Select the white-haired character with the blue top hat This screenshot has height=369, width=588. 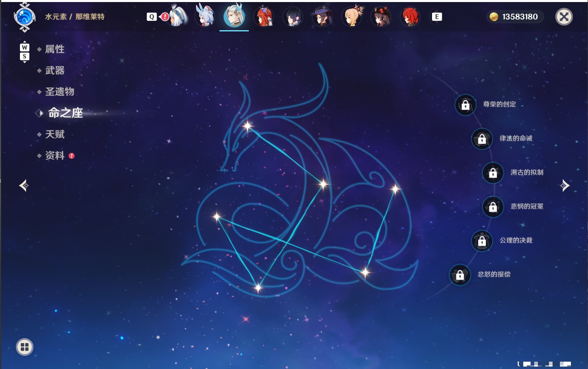coord(178,17)
